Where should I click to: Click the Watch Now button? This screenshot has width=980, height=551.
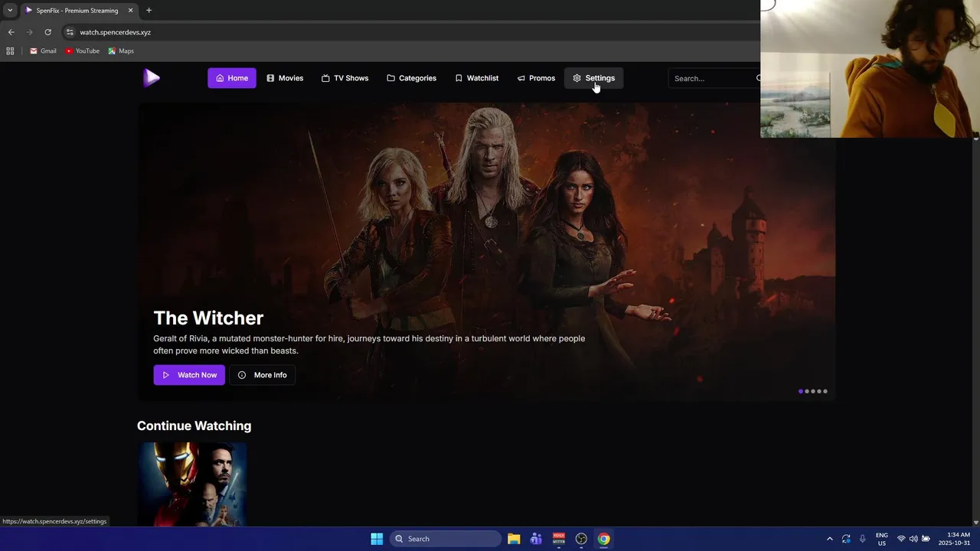[x=189, y=375]
